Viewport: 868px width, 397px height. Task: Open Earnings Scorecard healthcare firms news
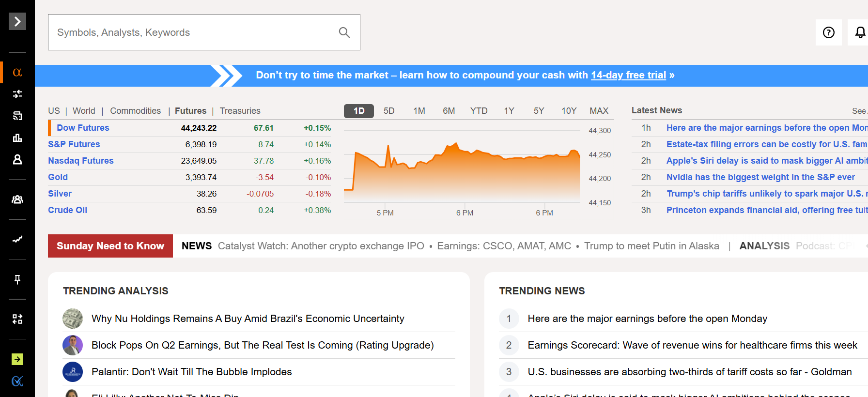click(693, 345)
